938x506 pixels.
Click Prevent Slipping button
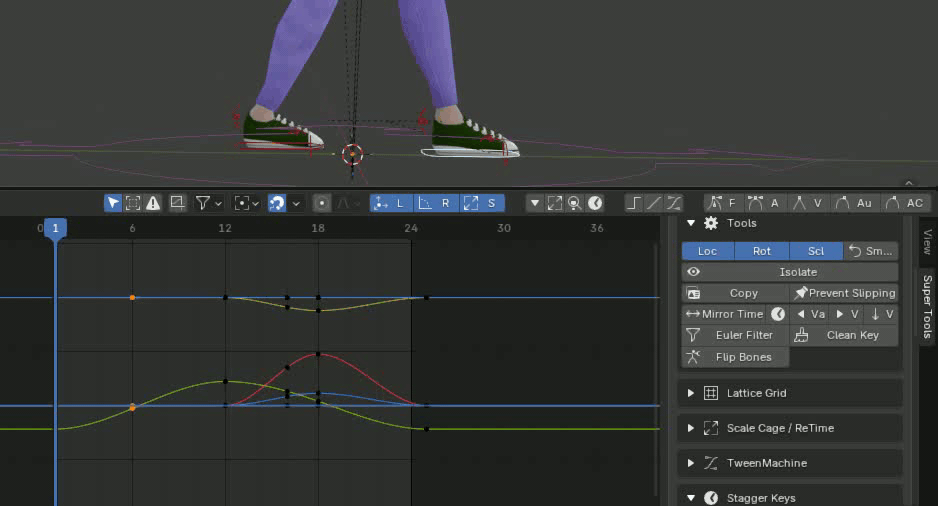[844, 293]
